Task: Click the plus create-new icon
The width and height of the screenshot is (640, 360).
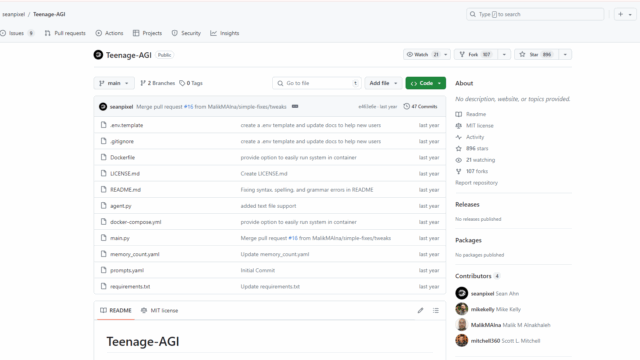Action: click(x=620, y=14)
